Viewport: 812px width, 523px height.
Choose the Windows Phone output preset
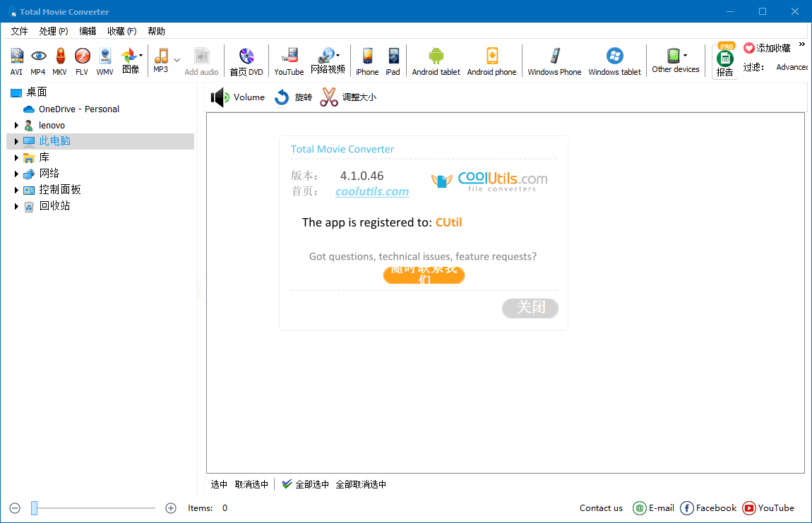[554, 61]
